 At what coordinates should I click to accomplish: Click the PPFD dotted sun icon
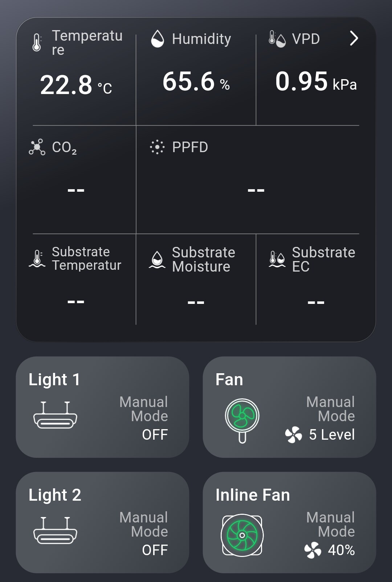point(157,147)
